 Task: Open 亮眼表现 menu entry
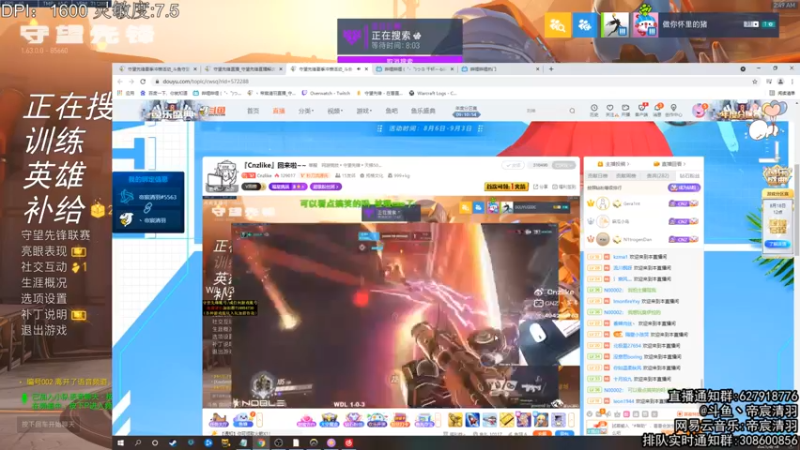point(44,251)
